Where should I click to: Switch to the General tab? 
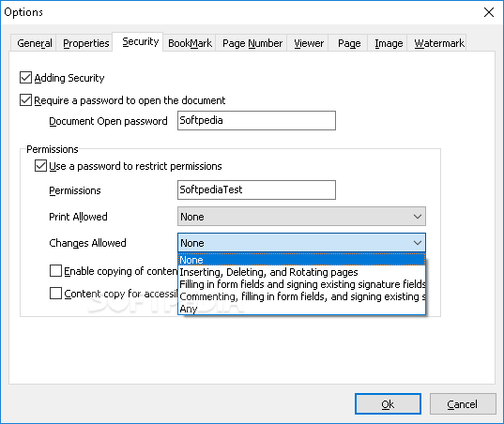34,43
